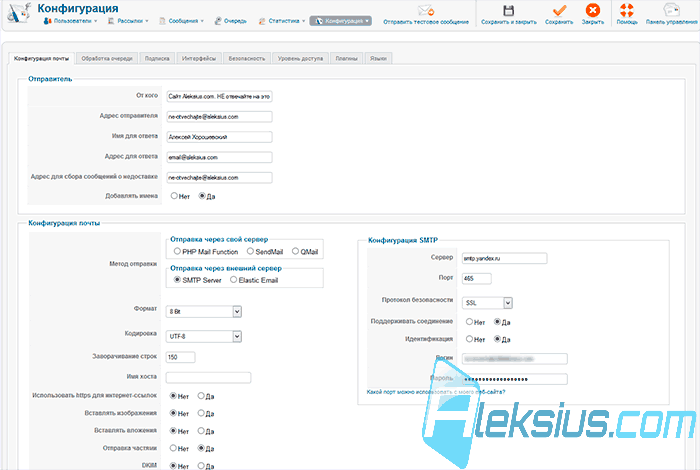Open the Какой порт можно использовать link
This screenshot has height=470, width=700.
pyautogui.click(x=436, y=392)
